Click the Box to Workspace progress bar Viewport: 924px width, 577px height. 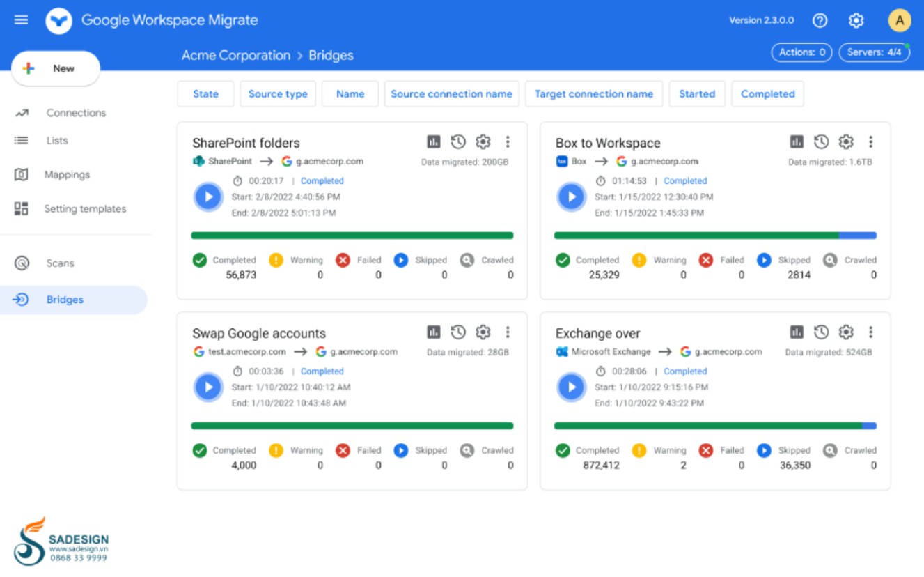click(715, 236)
